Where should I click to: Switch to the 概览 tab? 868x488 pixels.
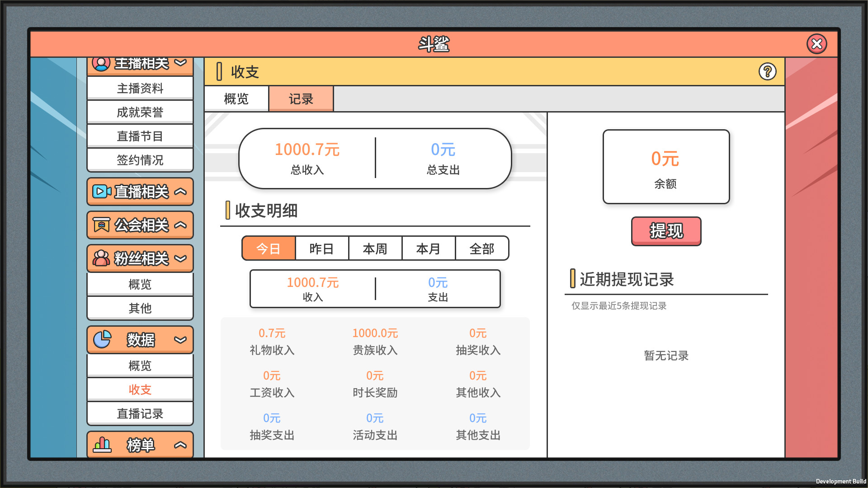tap(236, 99)
